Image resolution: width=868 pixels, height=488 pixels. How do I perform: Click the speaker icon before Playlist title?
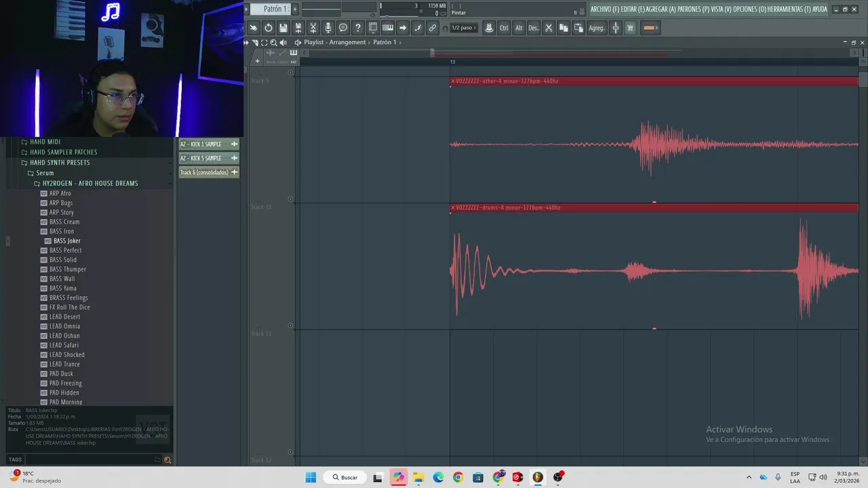click(298, 42)
